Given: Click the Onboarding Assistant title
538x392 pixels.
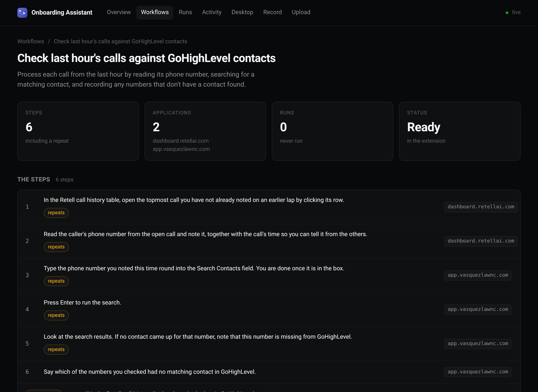Looking at the screenshot, I should [62, 13].
